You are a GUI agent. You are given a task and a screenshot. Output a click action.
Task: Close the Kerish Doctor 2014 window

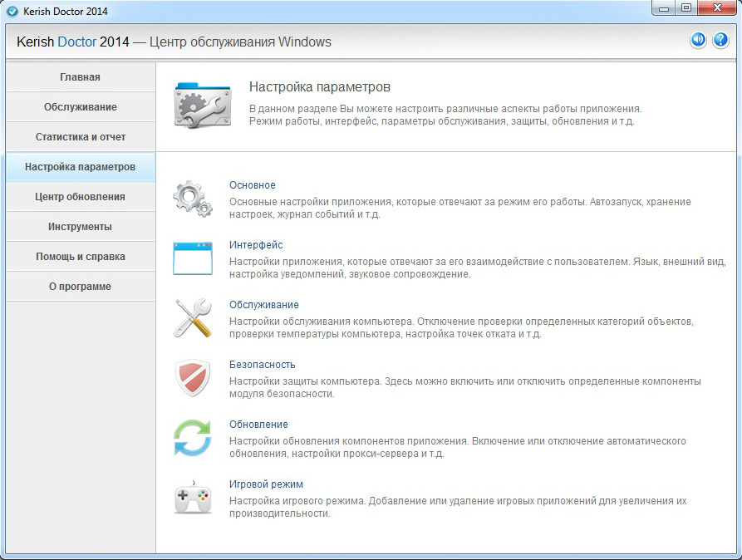point(717,8)
